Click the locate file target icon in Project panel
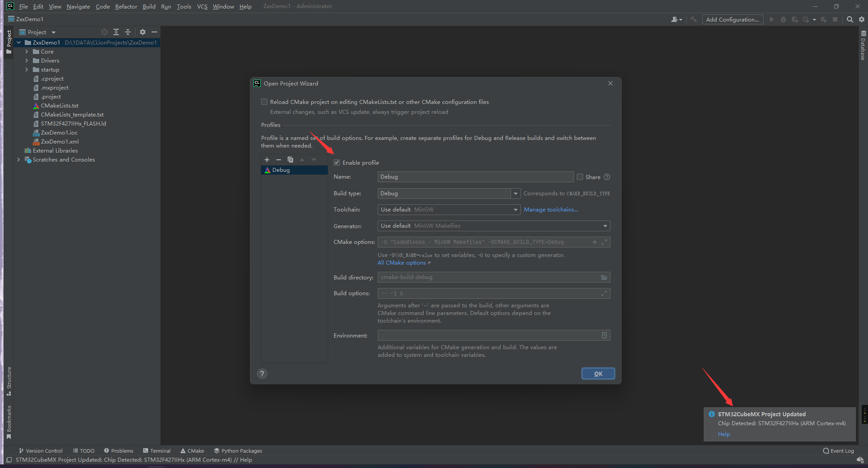 click(x=104, y=32)
